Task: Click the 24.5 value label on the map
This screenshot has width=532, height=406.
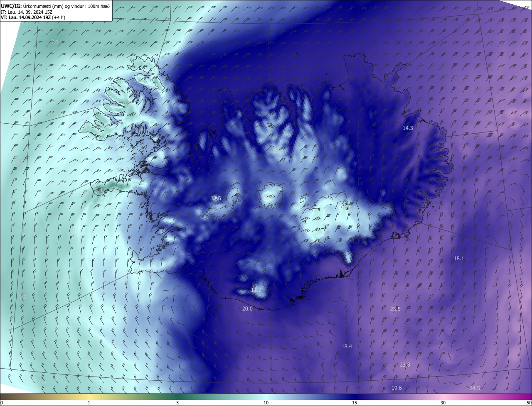Action: tap(475, 389)
